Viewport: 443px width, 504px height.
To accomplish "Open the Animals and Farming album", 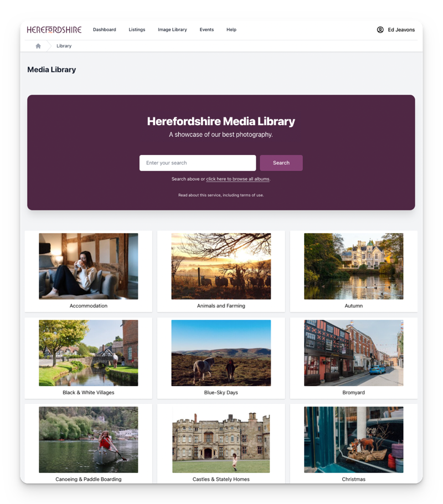I will click(x=221, y=266).
